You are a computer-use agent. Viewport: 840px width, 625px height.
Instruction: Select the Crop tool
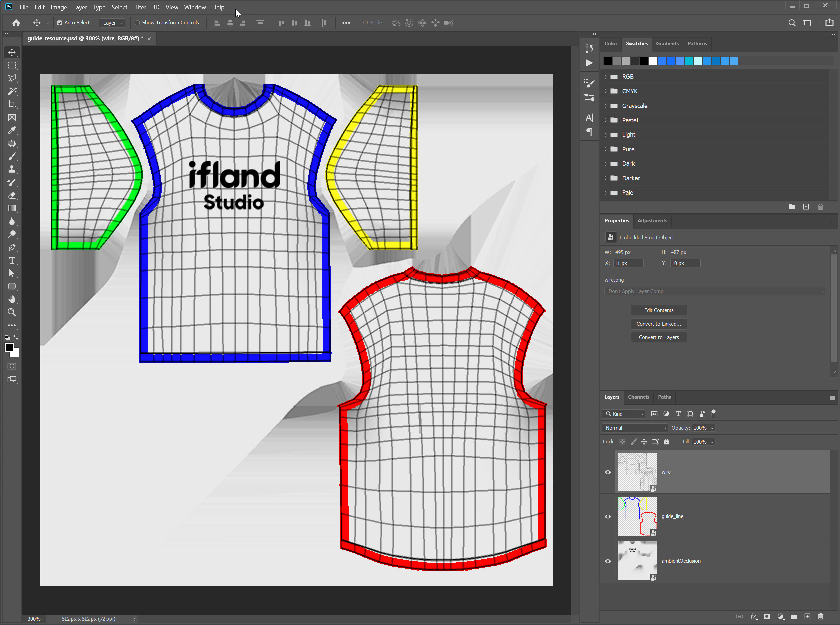click(x=12, y=104)
